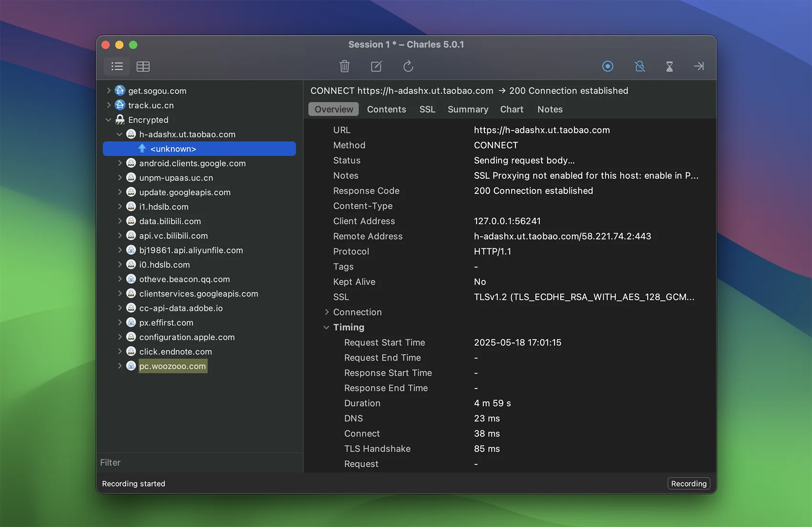Click the otheve.beacon.qq.com host icon
The height and width of the screenshot is (527, 812).
point(131,279)
